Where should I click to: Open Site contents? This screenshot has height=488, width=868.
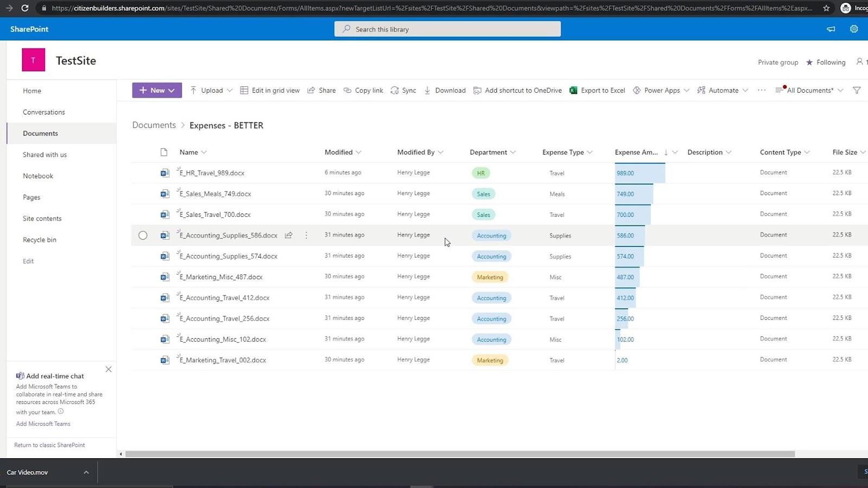click(42, 219)
